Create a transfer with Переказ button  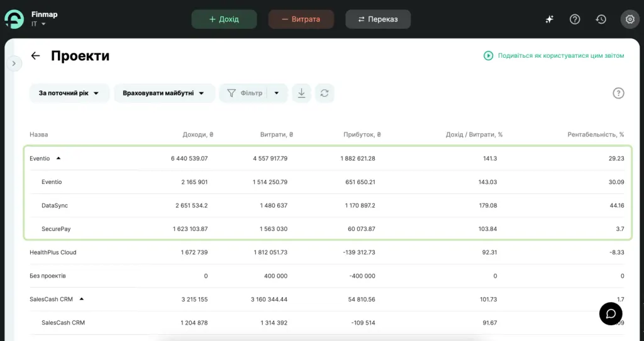378,19
